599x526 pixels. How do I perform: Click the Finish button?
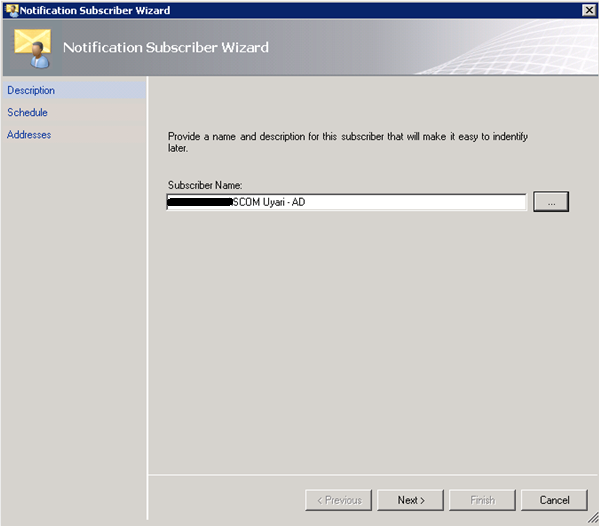[482, 500]
